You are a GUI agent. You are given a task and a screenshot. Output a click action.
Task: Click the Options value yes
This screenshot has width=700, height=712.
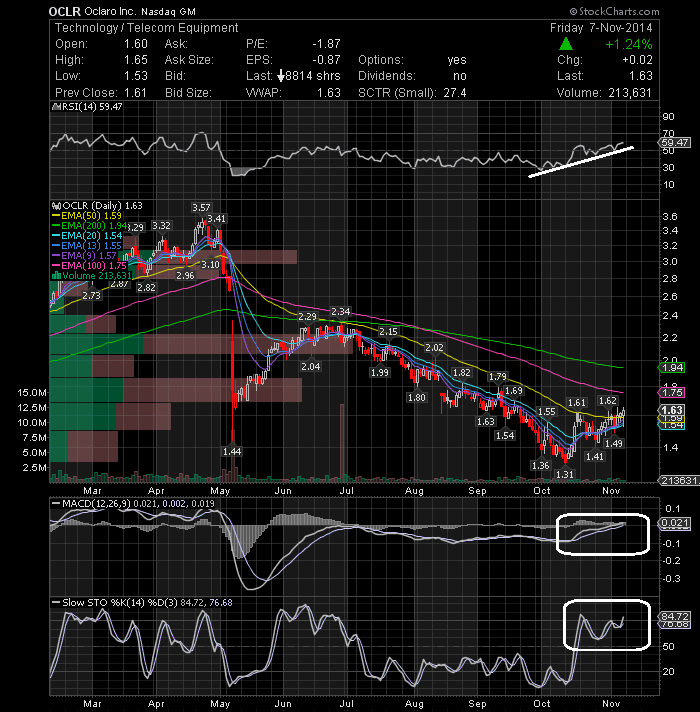click(457, 60)
